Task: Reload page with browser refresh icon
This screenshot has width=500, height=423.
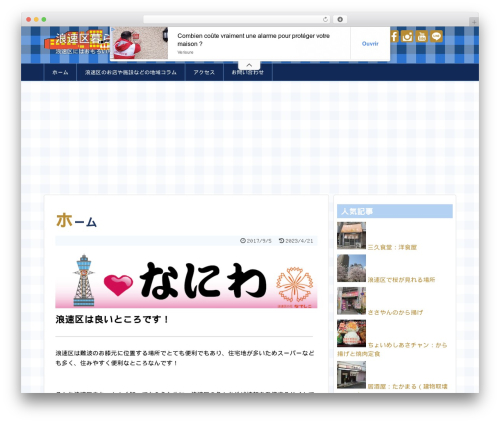Action: pos(325,19)
